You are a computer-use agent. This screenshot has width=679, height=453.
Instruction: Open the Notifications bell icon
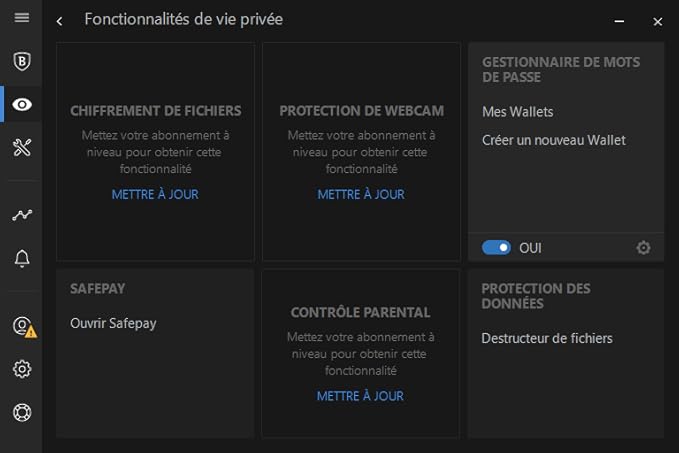tap(21, 259)
